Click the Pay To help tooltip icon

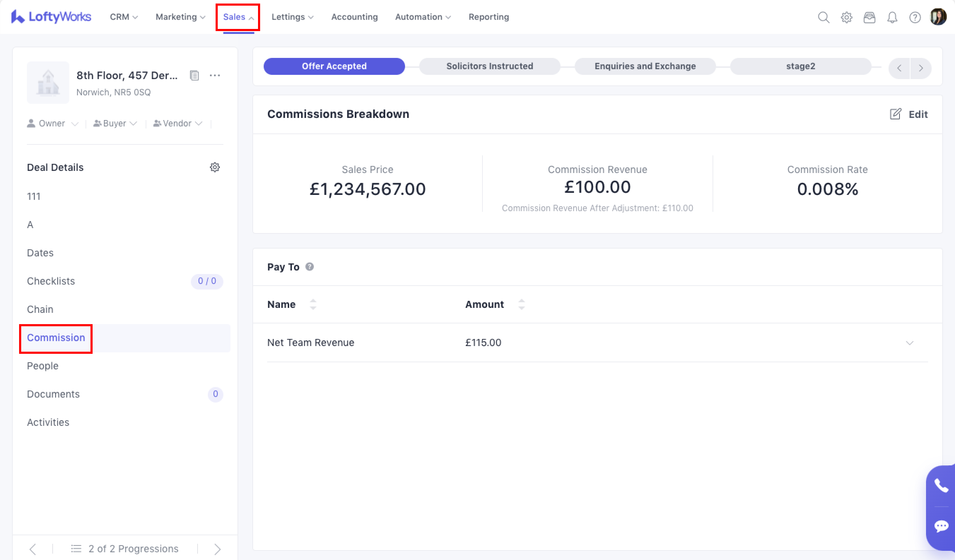pos(309,267)
